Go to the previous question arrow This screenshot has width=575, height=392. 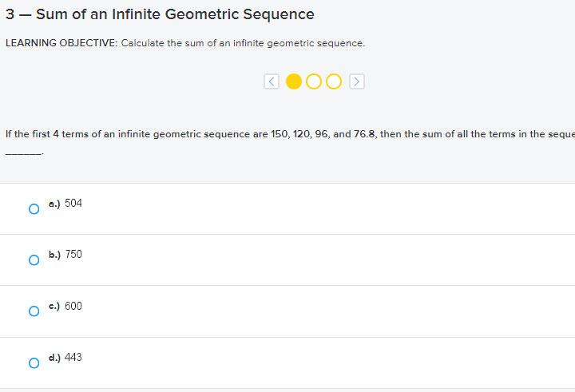(x=272, y=81)
